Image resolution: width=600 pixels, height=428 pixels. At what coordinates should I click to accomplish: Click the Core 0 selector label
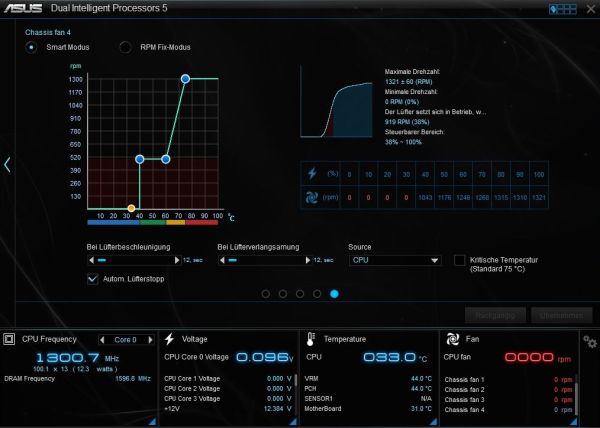[126, 340]
